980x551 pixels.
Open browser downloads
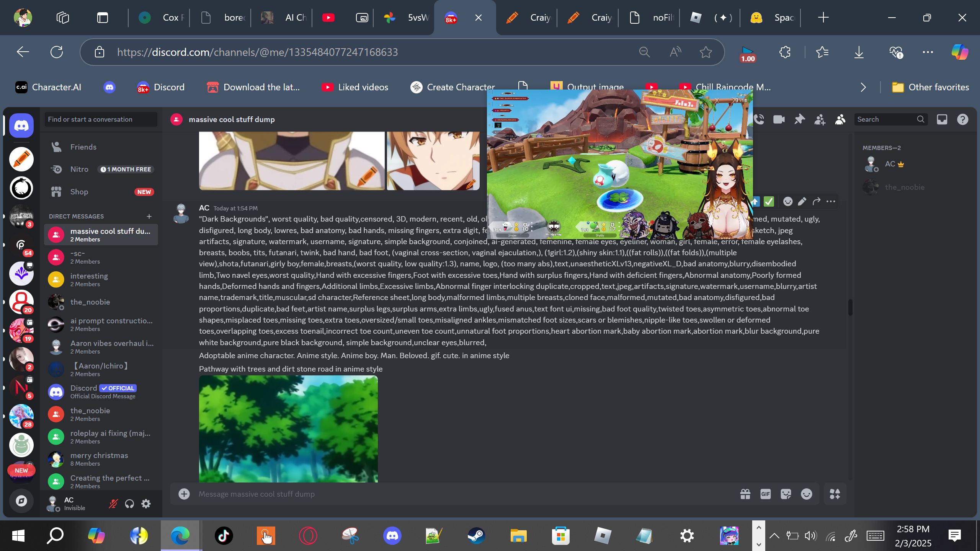(859, 52)
